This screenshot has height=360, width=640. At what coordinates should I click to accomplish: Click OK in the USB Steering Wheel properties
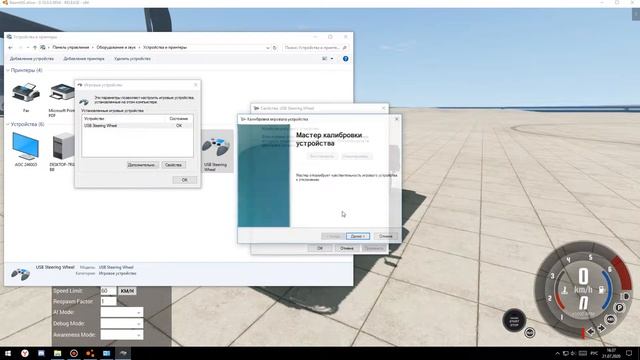[x=320, y=248]
